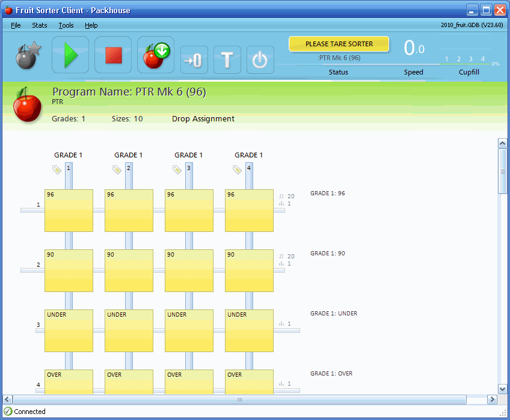Select the OVER box in lane 1
This screenshot has width=510, height=420.
(69, 382)
